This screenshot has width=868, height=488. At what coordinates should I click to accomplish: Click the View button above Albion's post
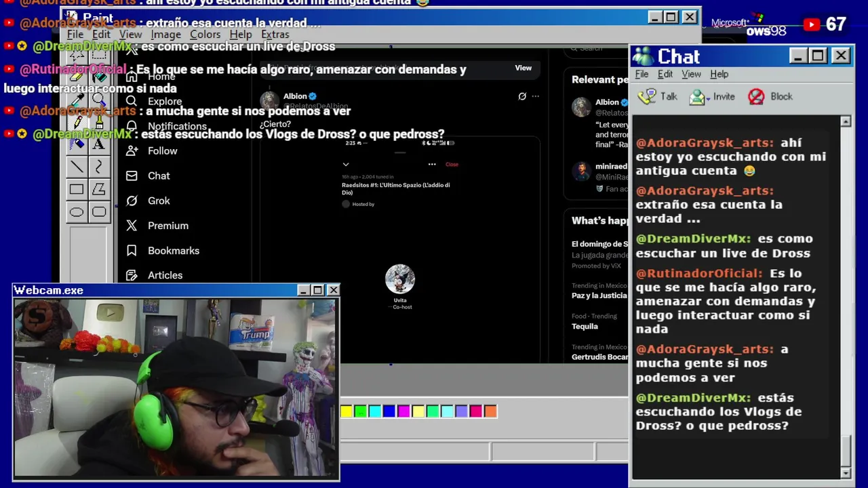pyautogui.click(x=524, y=68)
